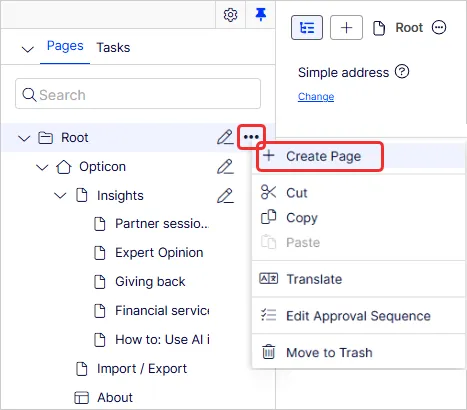This screenshot has height=410, width=467.
Task: Toggle the page tree view button
Action: [x=307, y=27]
